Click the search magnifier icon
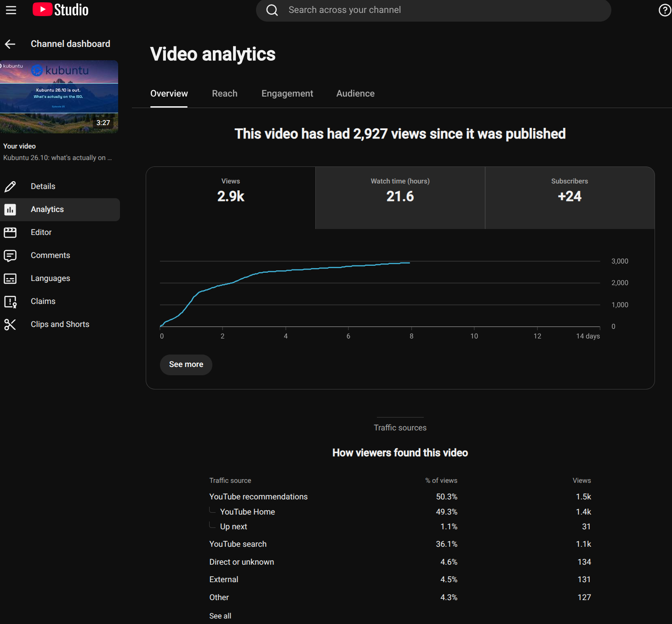The height and width of the screenshot is (624, 672). 272,10
